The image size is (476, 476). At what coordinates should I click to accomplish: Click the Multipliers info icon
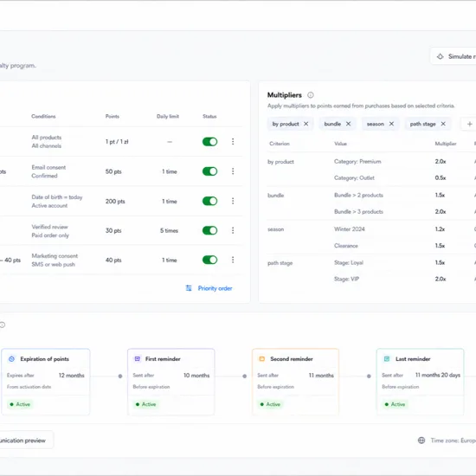(310, 95)
